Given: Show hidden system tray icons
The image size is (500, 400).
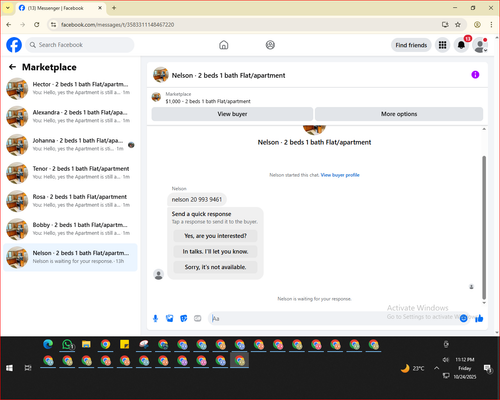Looking at the screenshot, I should tap(436, 368).
